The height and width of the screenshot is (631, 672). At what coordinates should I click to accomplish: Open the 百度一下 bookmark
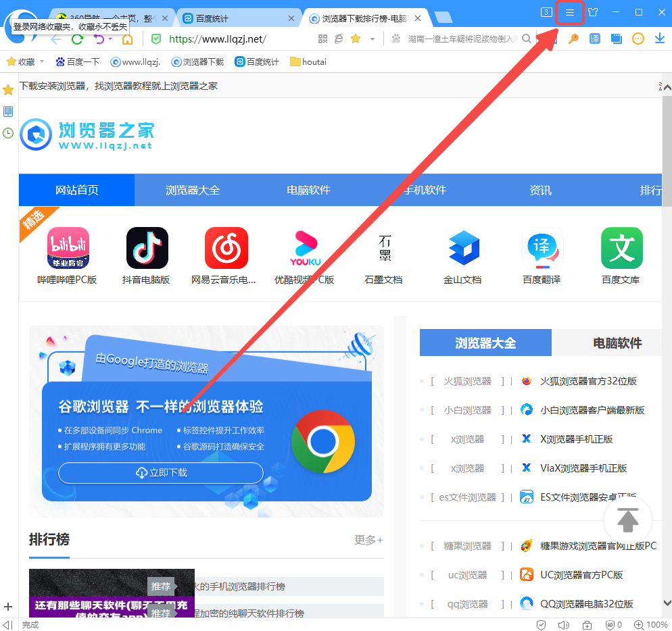click(x=78, y=61)
